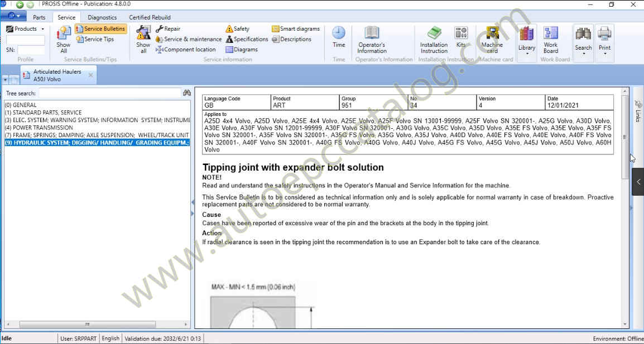Click the Group value 951

point(347,105)
